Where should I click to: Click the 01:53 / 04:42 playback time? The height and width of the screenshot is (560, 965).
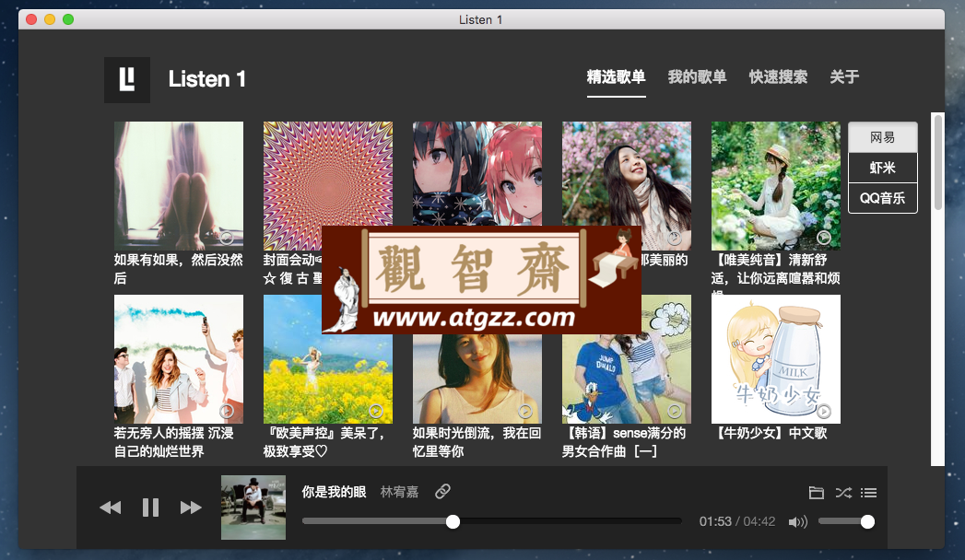[737, 522]
